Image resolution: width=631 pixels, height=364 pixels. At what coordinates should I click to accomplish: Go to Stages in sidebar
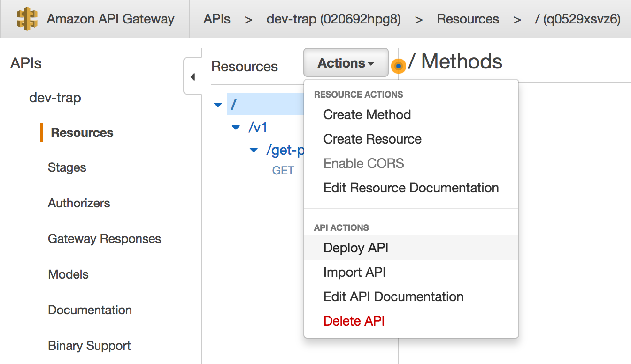click(67, 167)
